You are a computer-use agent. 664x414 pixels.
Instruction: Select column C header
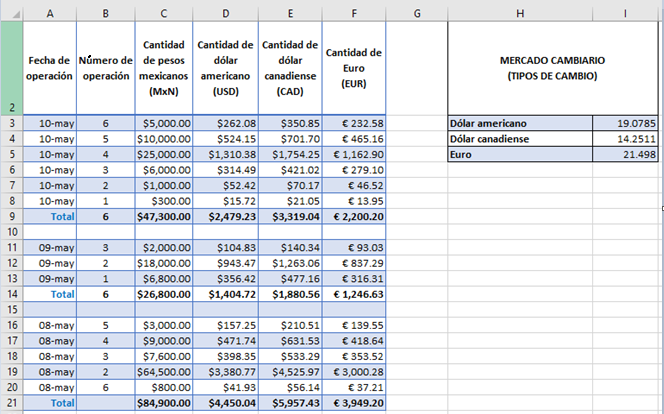click(164, 14)
